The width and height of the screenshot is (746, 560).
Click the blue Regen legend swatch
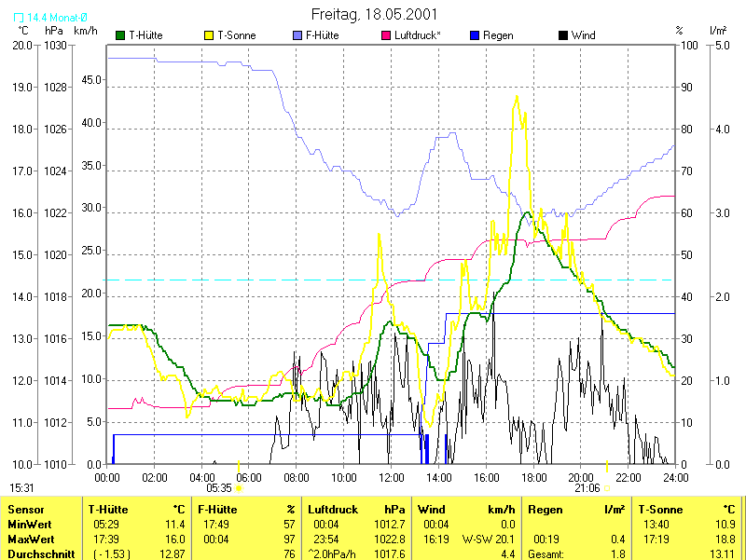475,35
